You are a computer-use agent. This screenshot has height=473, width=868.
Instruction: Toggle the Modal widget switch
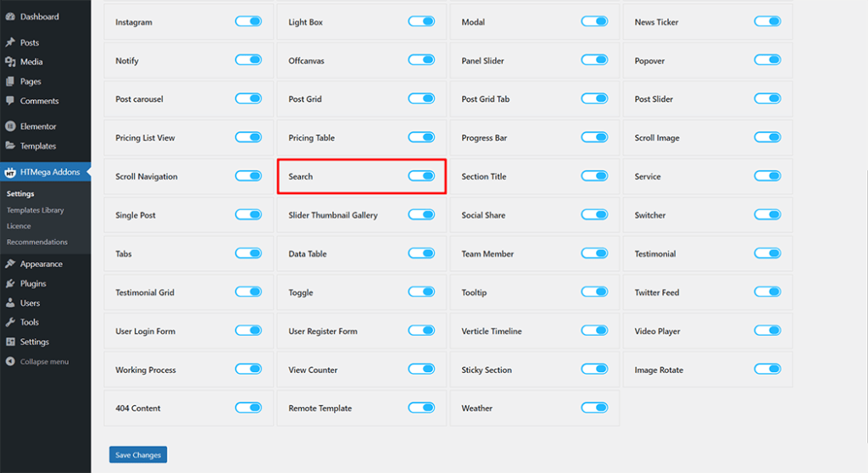click(594, 21)
